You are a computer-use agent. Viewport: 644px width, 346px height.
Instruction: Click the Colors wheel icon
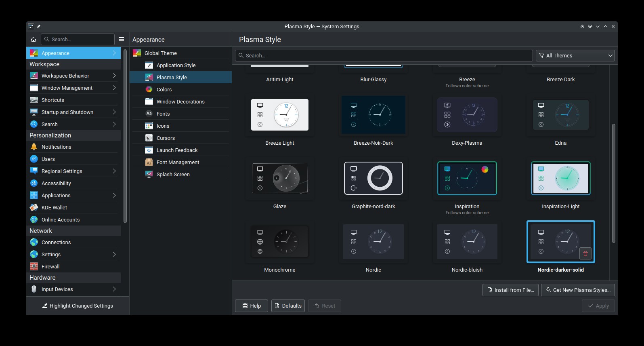[x=149, y=89]
